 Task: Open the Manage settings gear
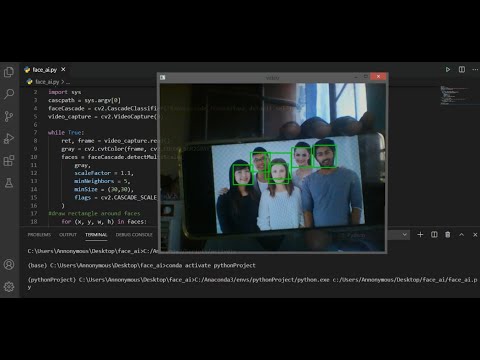tap(9, 287)
